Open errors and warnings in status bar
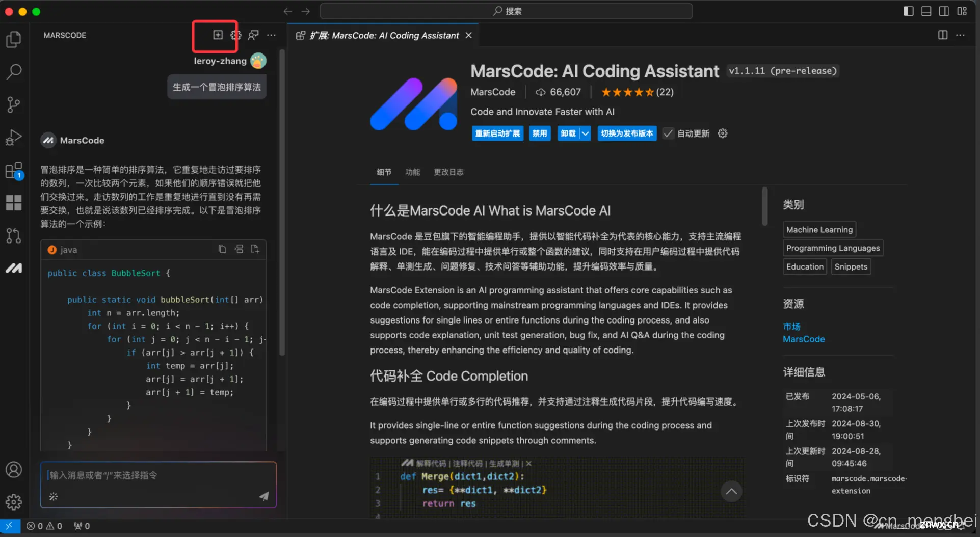Image resolution: width=980 pixels, height=537 pixels. (44, 526)
